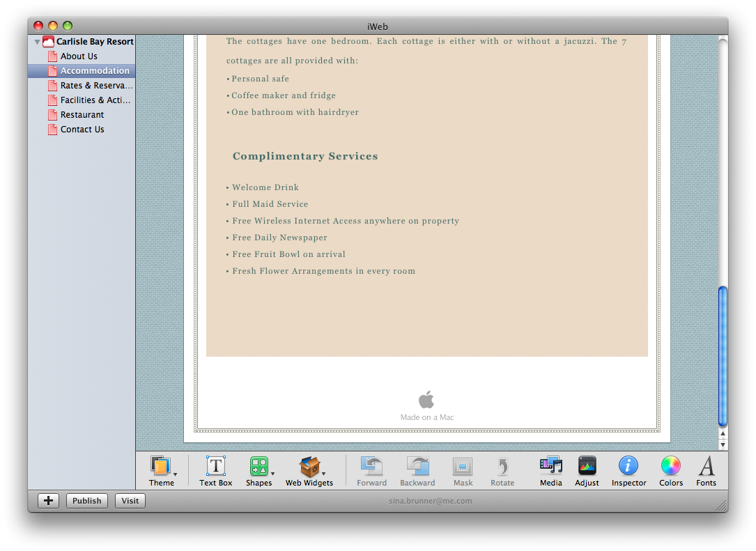This screenshot has height=551, width=756.
Task: Select the Facilities & Acti… page
Action: [x=95, y=100]
